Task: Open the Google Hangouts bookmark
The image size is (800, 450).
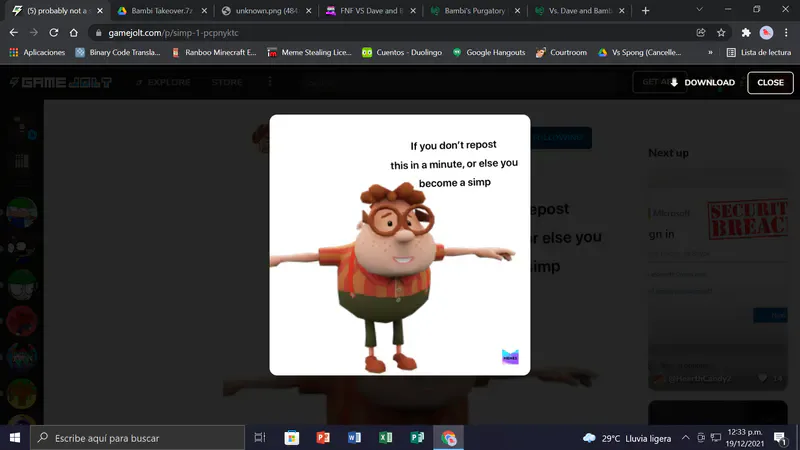Action: tap(489, 53)
